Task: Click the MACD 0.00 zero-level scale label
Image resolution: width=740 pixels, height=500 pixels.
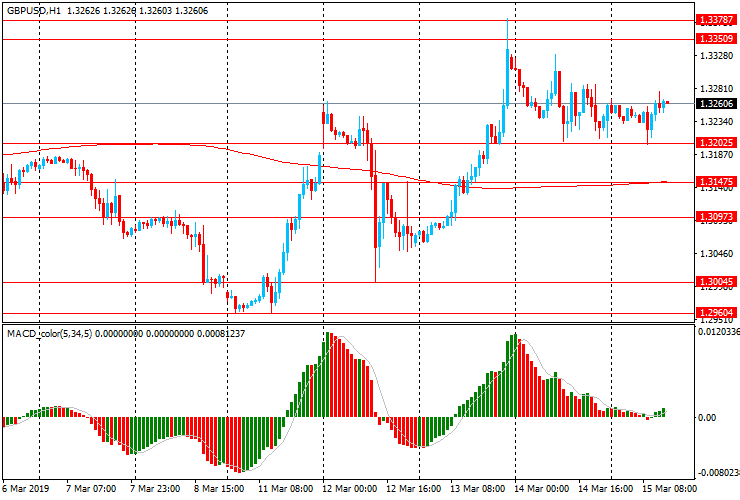Action: click(708, 418)
